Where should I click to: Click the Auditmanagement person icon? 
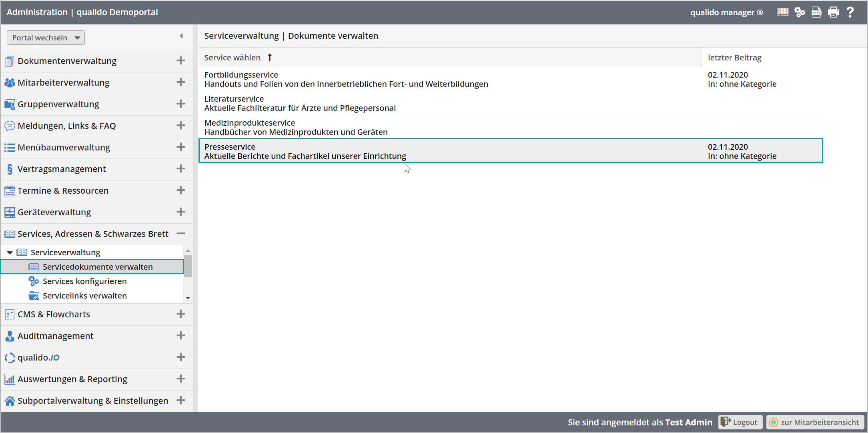click(10, 336)
